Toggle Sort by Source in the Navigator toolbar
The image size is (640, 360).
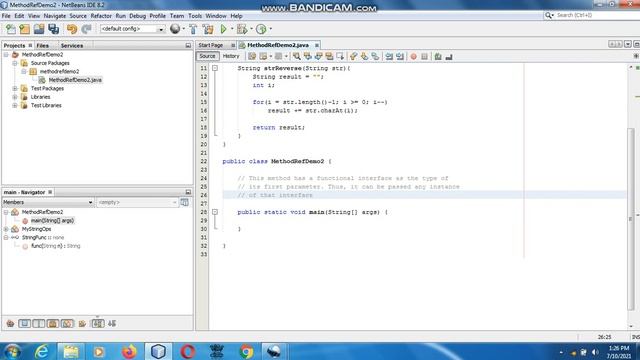click(112, 324)
